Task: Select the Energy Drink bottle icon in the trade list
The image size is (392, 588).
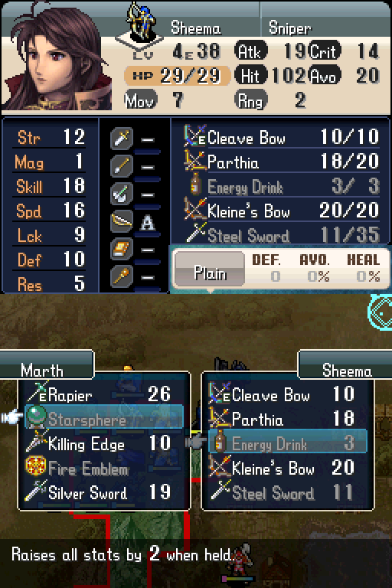Action: point(220,442)
